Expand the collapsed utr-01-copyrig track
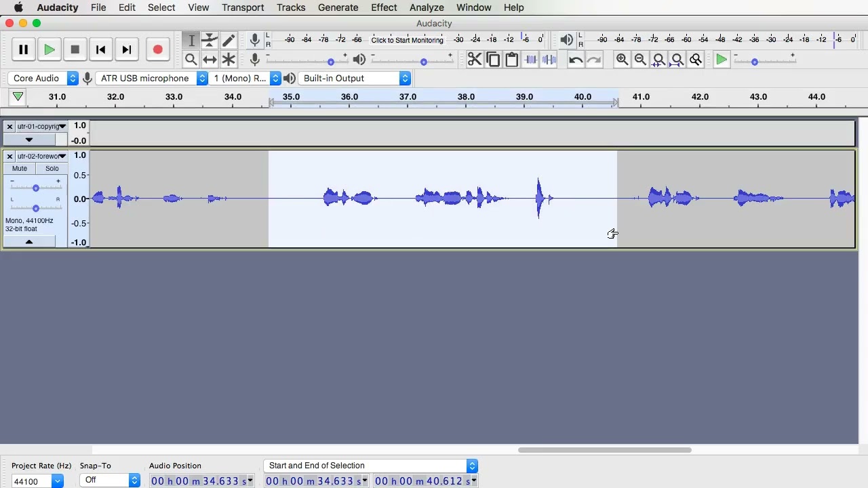Screen dimensions: 868x488 click(28, 140)
